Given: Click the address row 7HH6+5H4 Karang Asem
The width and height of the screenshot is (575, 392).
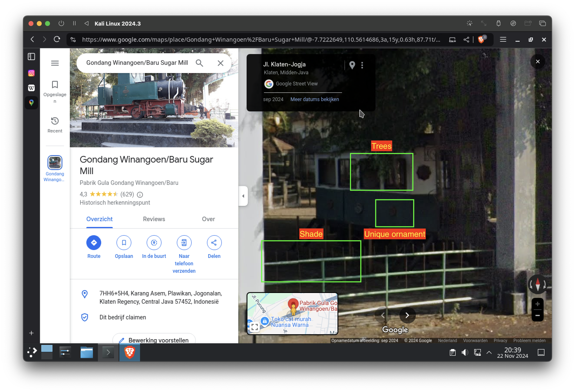Looking at the screenshot, I should click(154, 297).
